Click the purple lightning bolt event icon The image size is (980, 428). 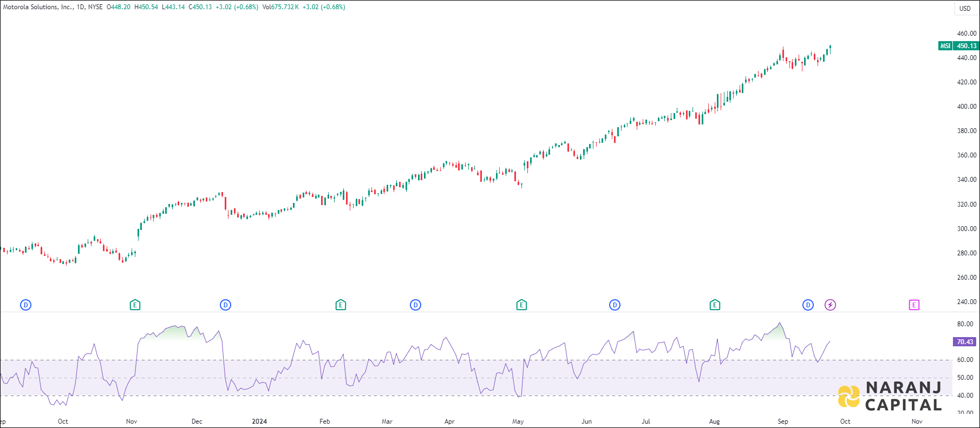[830, 305]
